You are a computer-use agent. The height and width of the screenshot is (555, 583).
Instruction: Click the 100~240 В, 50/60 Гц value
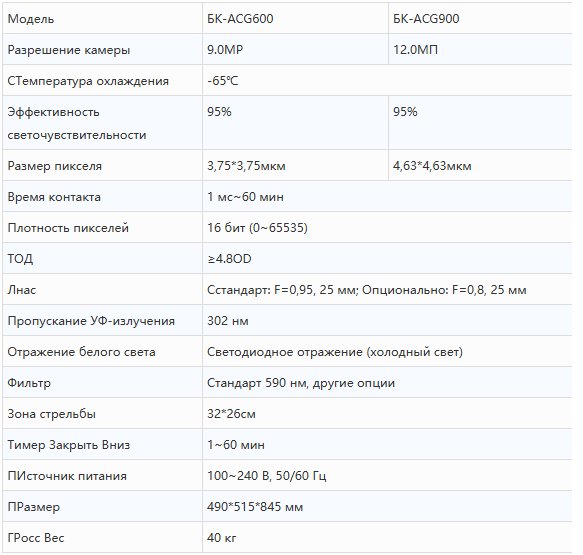267,476
